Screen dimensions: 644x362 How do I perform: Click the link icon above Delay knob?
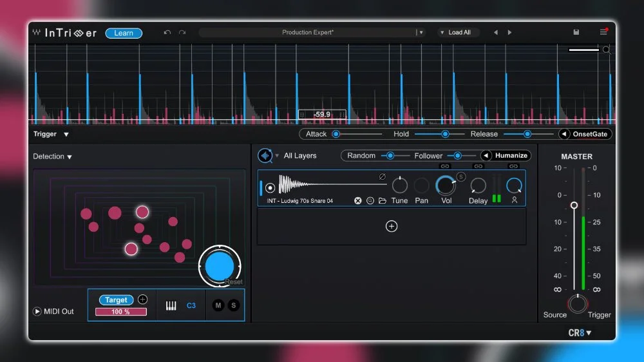pos(478,166)
